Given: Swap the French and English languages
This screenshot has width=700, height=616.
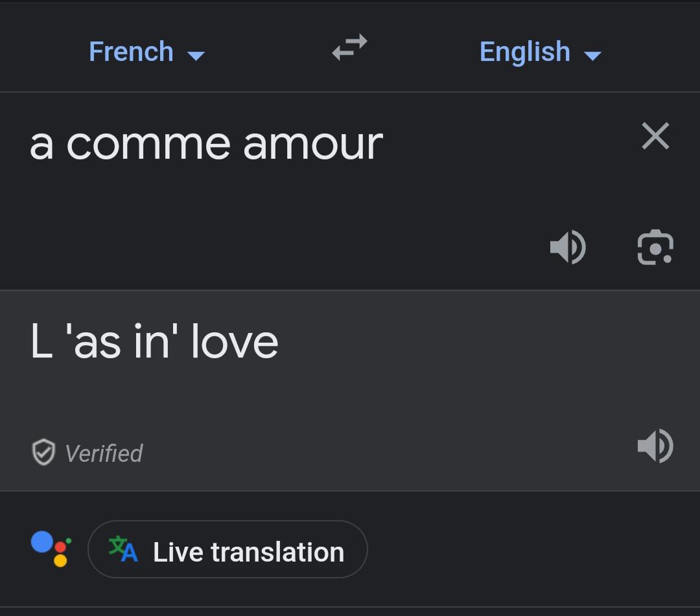Looking at the screenshot, I should (x=349, y=47).
